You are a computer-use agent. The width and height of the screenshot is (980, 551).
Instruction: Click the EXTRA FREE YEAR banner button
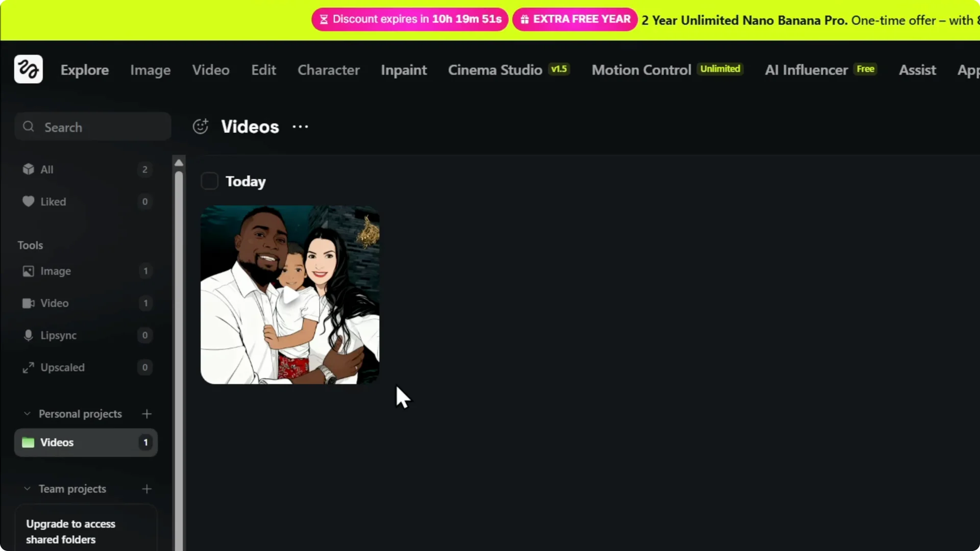(x=575, y=19)
